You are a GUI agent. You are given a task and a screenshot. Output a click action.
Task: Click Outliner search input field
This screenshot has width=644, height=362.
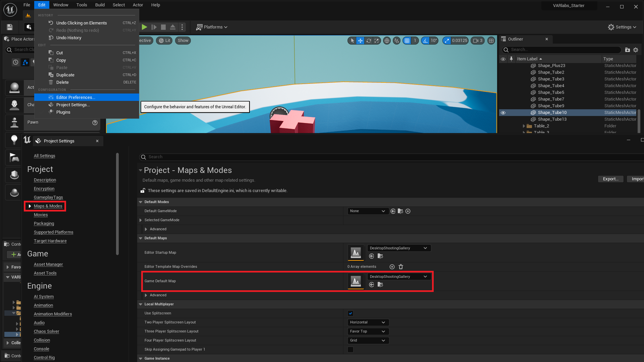point(562,50)
